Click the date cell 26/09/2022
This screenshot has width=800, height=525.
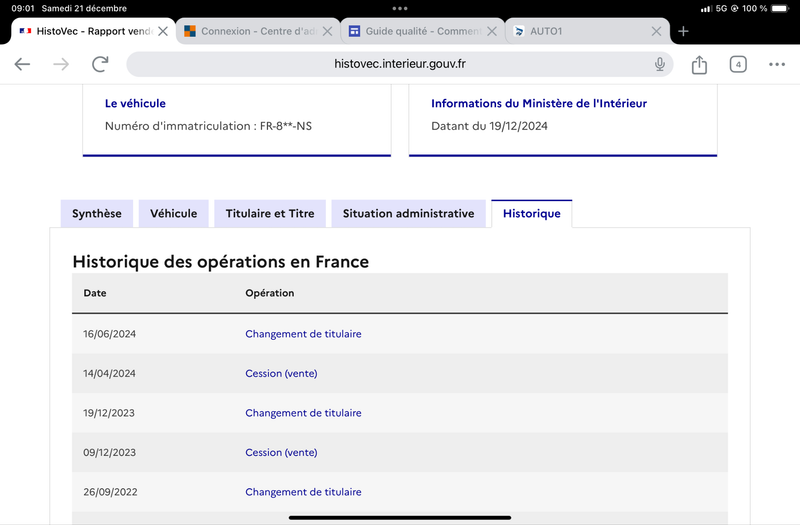110,492
